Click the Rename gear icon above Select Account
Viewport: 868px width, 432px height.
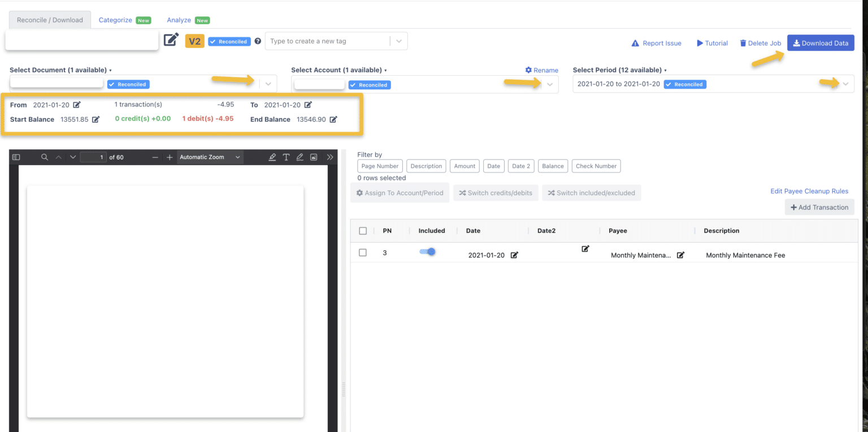pos(528,70)
